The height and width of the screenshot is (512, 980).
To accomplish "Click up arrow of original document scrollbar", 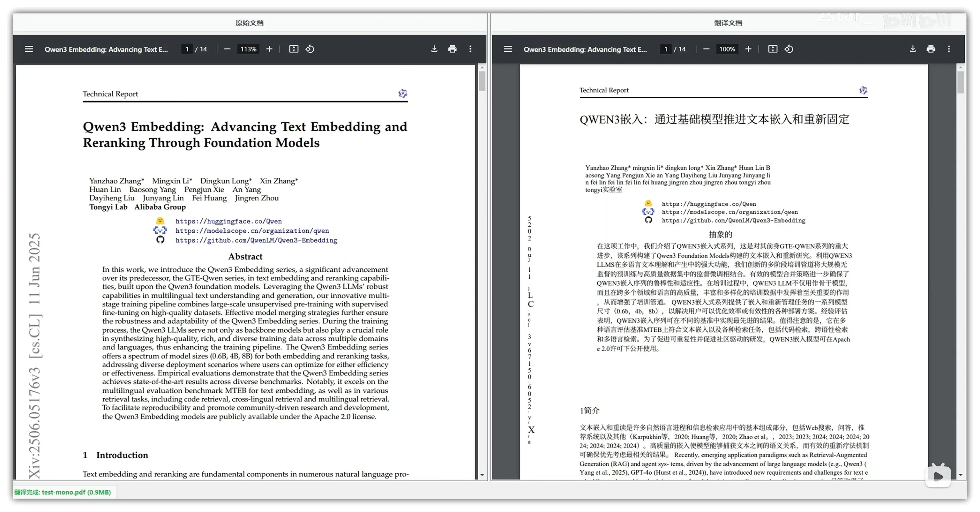I will pyautogui.click(x=482, y=67).
